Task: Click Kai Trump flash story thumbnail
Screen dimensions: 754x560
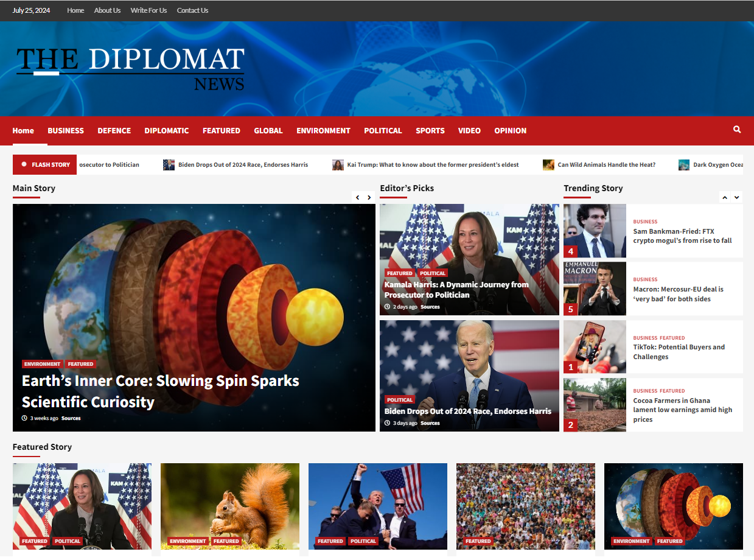Action: click(338, 165)
